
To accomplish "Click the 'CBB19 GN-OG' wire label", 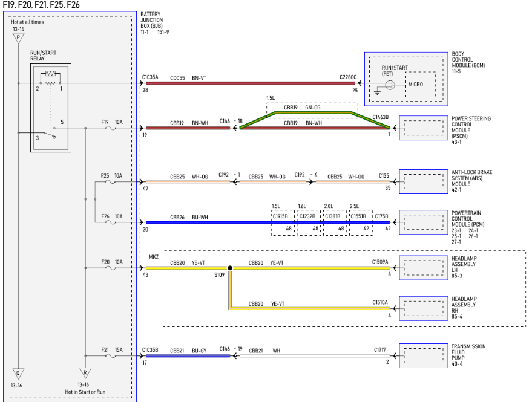I will (302, 108).
